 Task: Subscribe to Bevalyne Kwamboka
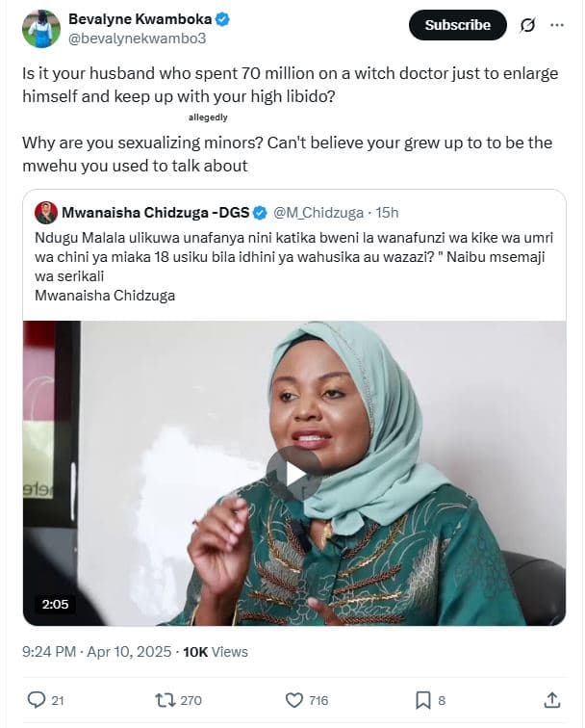tap(457, 26)
